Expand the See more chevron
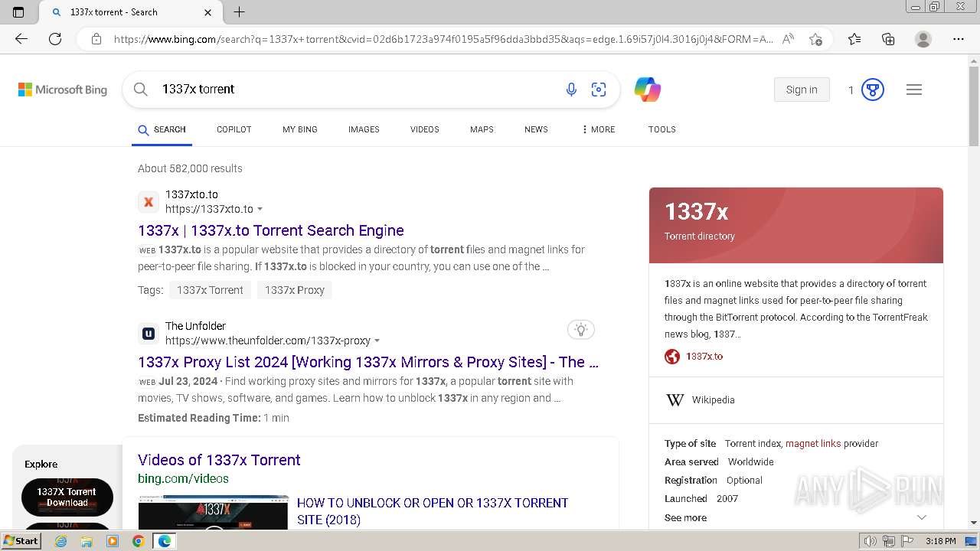Screen dimensions: 980x551 click(x=922, y=518)
